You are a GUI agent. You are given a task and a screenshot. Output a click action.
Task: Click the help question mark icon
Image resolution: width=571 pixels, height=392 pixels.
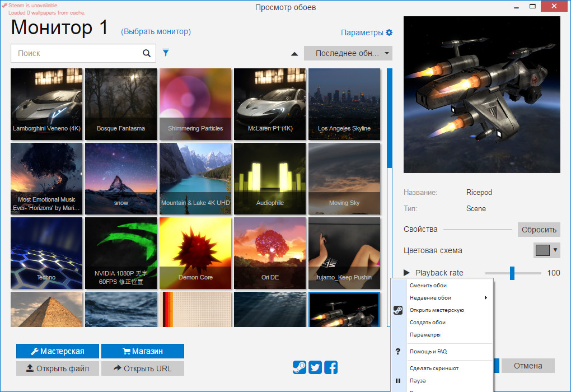click(x=398, y=352)
